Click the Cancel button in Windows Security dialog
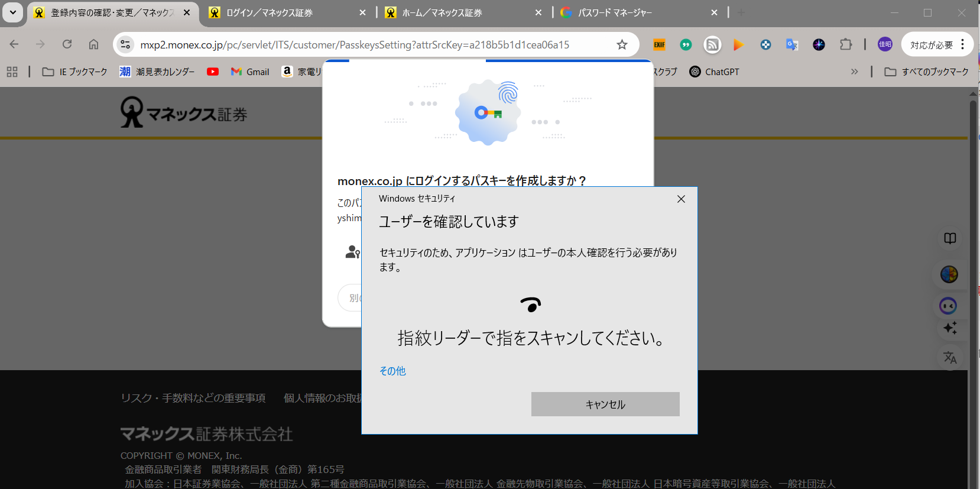The height and width of the screenshot is (489, 980). pos(605,404)
